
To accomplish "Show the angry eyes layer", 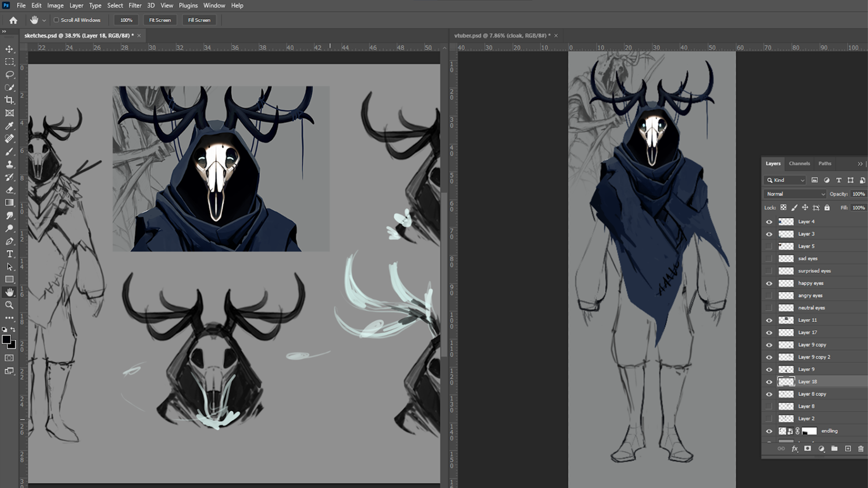I will pos(769,296).
